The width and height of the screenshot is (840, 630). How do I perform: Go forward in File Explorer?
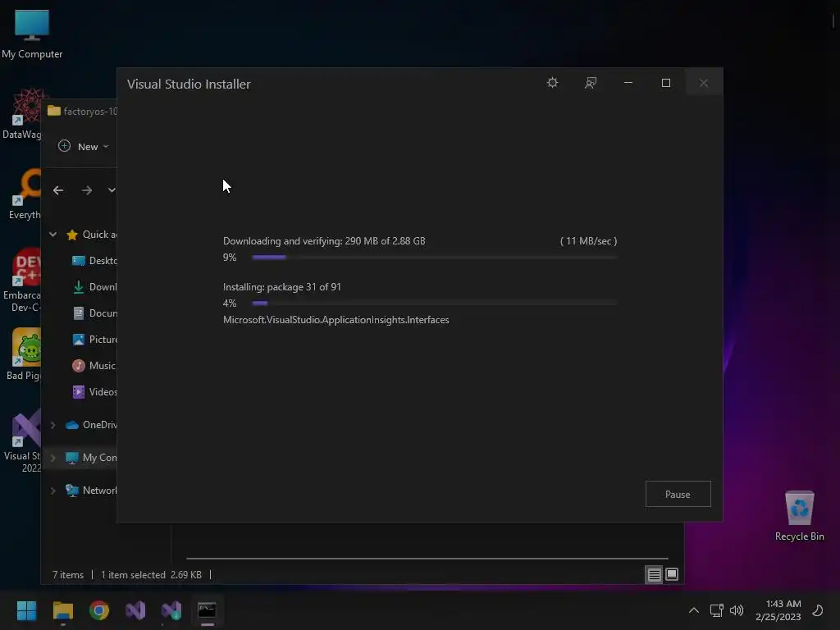[87, 190]
